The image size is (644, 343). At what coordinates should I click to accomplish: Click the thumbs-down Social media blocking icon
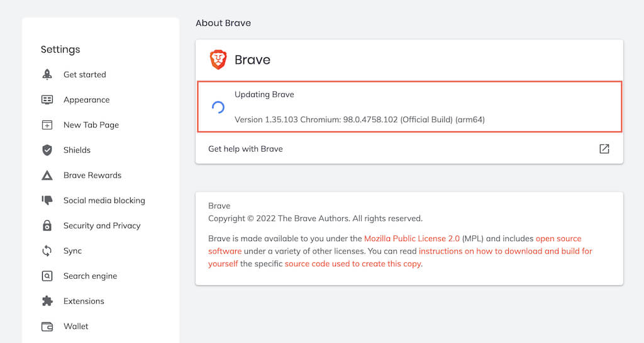click(x=47, y=200)
